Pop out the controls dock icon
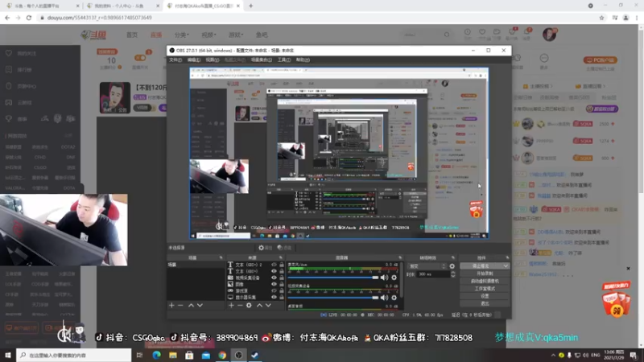This screenshot has width=644, height=362. pos(507,257)
